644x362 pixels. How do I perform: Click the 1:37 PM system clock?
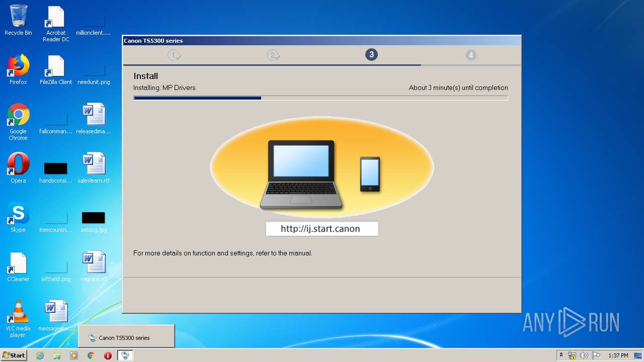pyautogui.click(x=618, y=355)
